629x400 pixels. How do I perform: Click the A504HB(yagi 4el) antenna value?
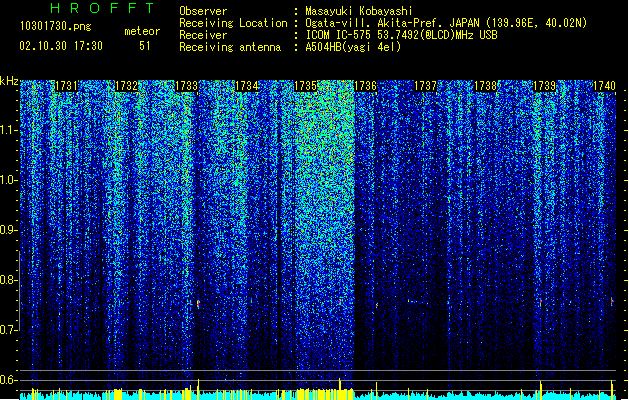pyautogui.click(x=353, y=47)
